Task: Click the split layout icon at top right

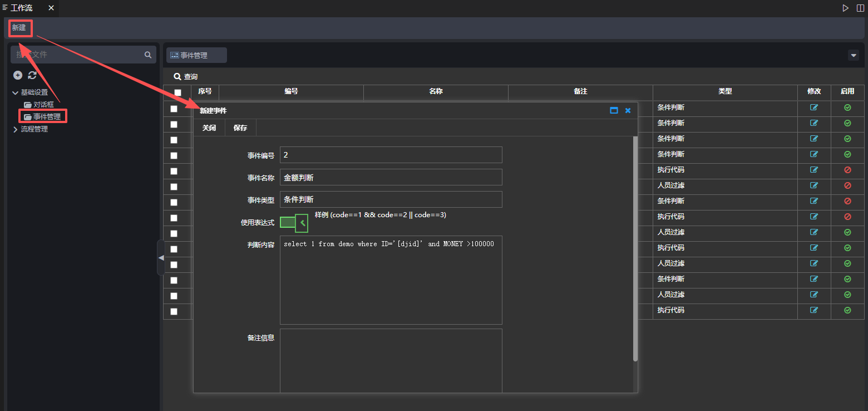Action: click(x=860, y=8)
